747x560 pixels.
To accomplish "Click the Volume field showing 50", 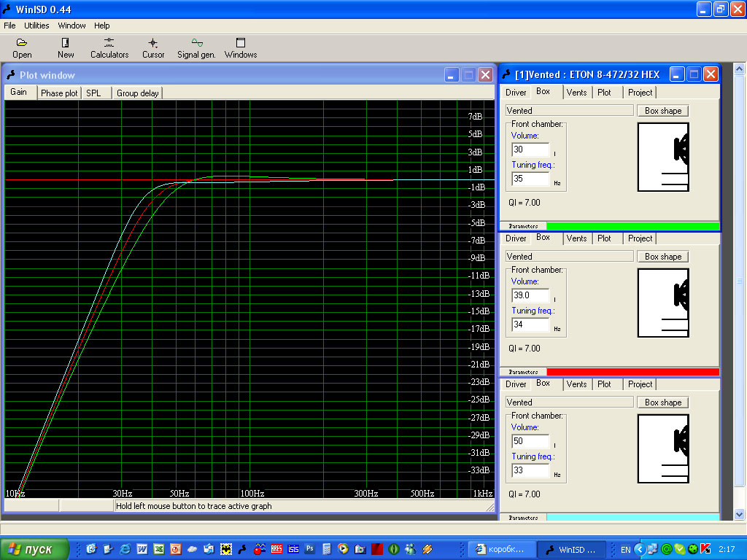I will (530, 441).
